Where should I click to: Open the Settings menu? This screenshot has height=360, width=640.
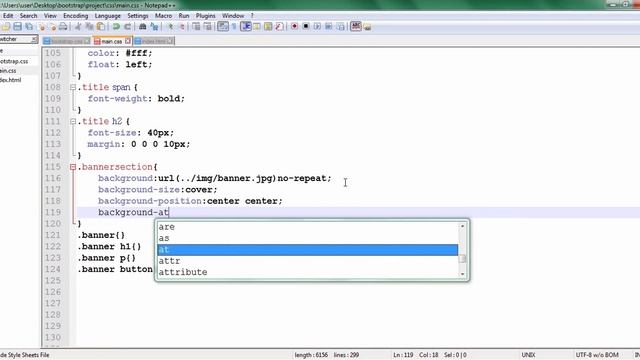138,16
